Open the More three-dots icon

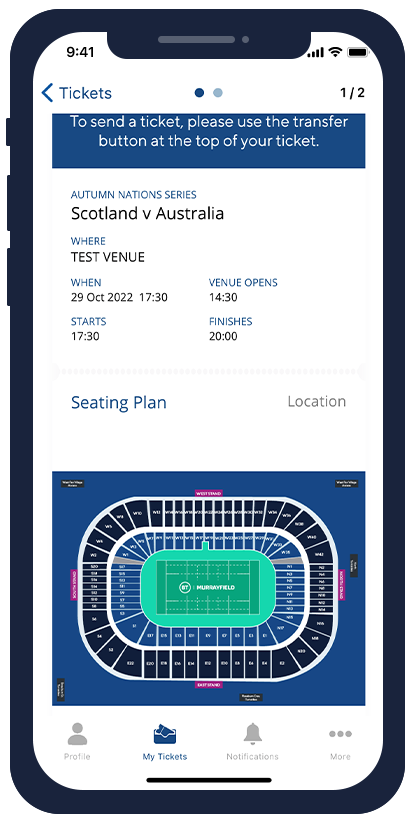pos(340,734)
